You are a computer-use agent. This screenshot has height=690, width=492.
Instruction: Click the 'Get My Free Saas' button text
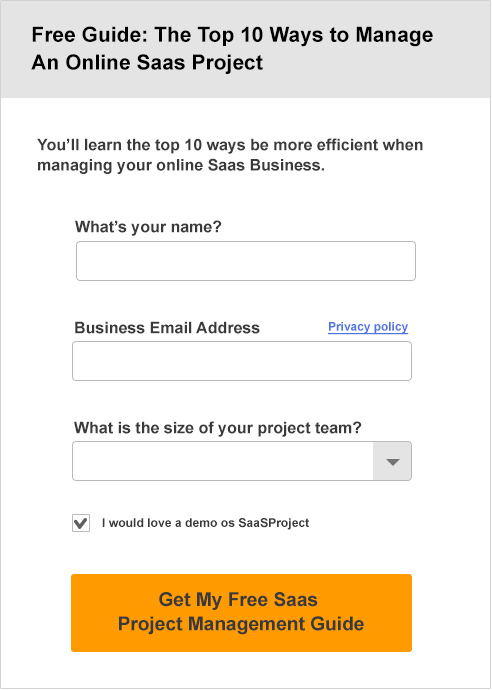238,600
